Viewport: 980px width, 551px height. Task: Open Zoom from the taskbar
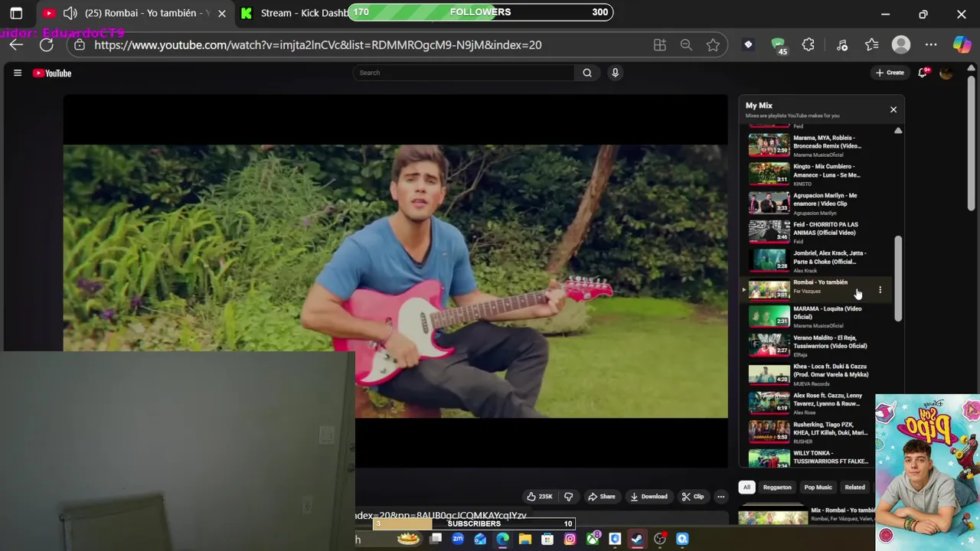click(458, 539)
